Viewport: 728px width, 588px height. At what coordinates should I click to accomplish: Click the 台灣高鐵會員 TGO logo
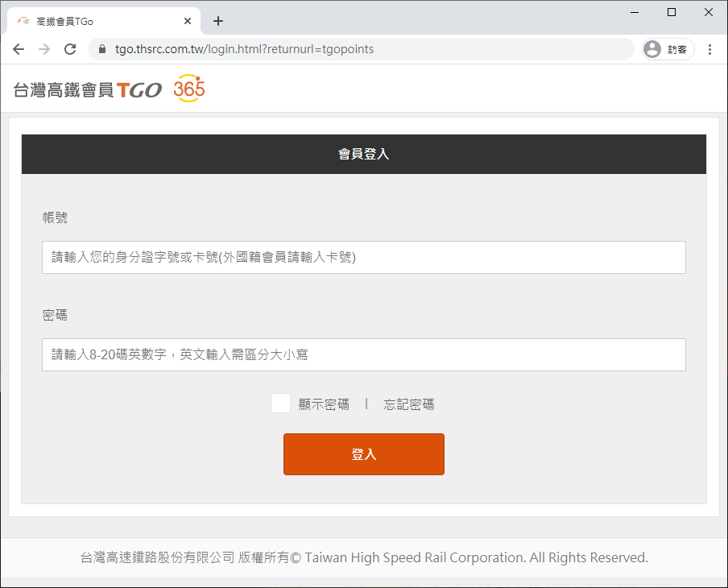[87, 89]
